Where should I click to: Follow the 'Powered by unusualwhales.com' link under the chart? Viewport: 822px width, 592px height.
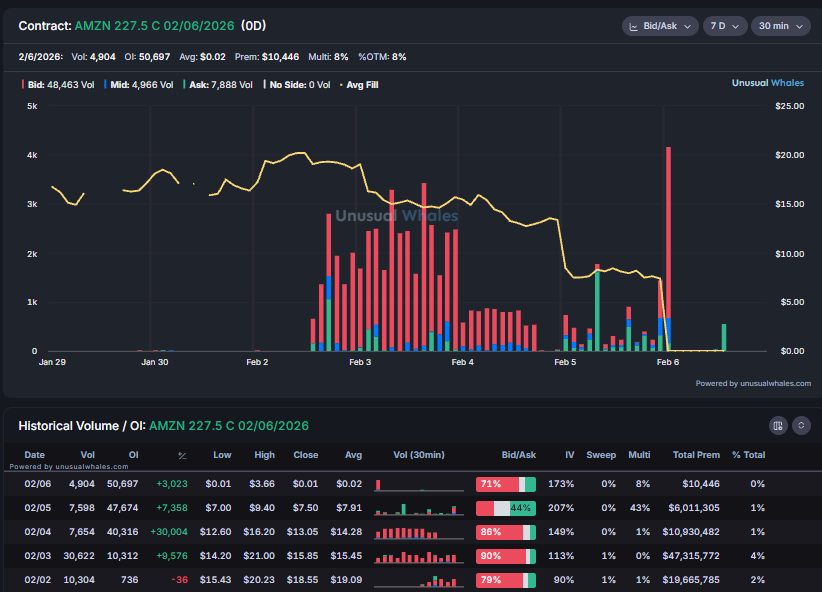753,383
